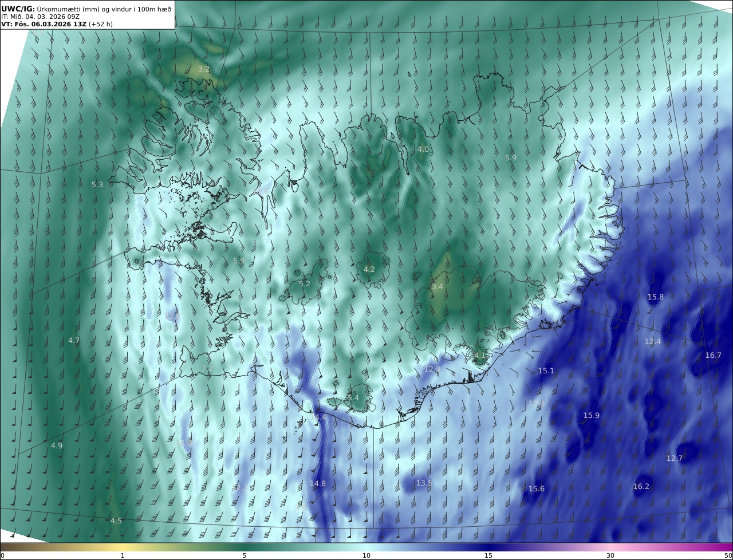Viewport: 733px width, 560px height.
Task: Click the map value label "4.1"
Action: point(479,356)
